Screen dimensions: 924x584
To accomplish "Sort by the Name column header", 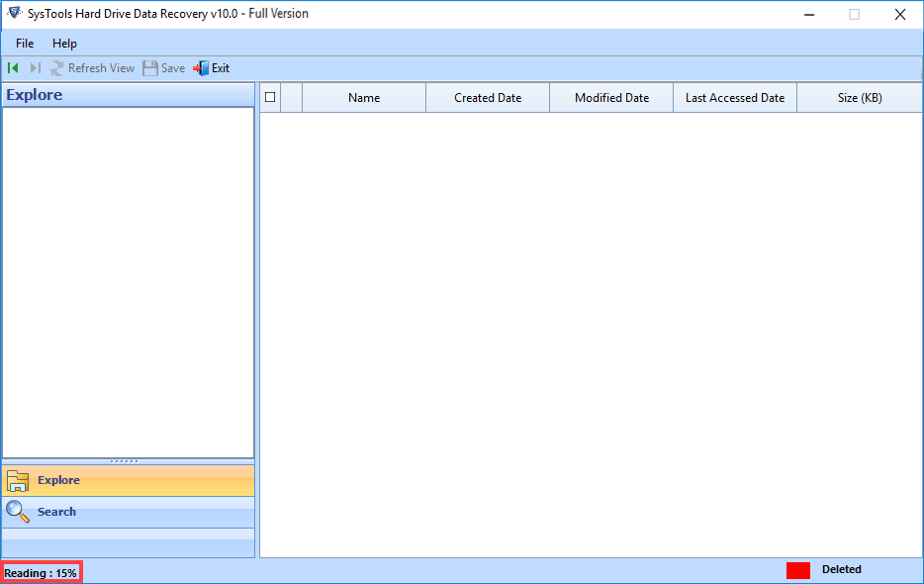I will (x=364, y=98).
